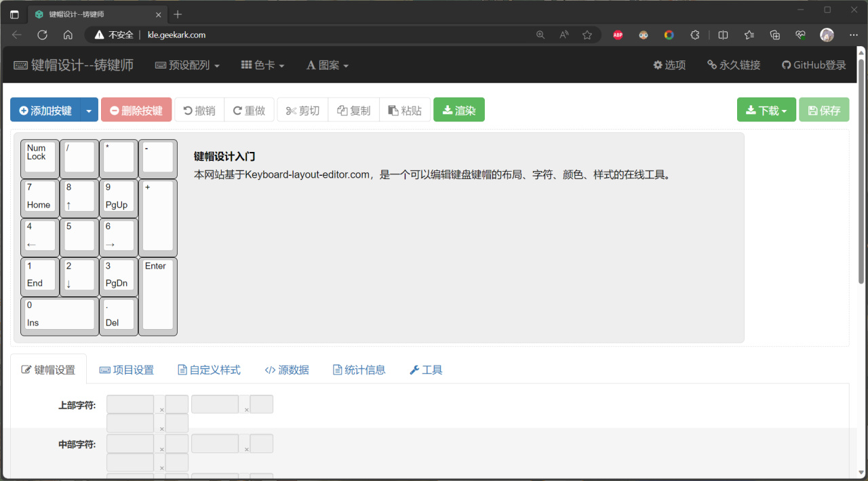868x481 pixels.
Task: Click the 重做 redo button
Action: click(250, 110)
